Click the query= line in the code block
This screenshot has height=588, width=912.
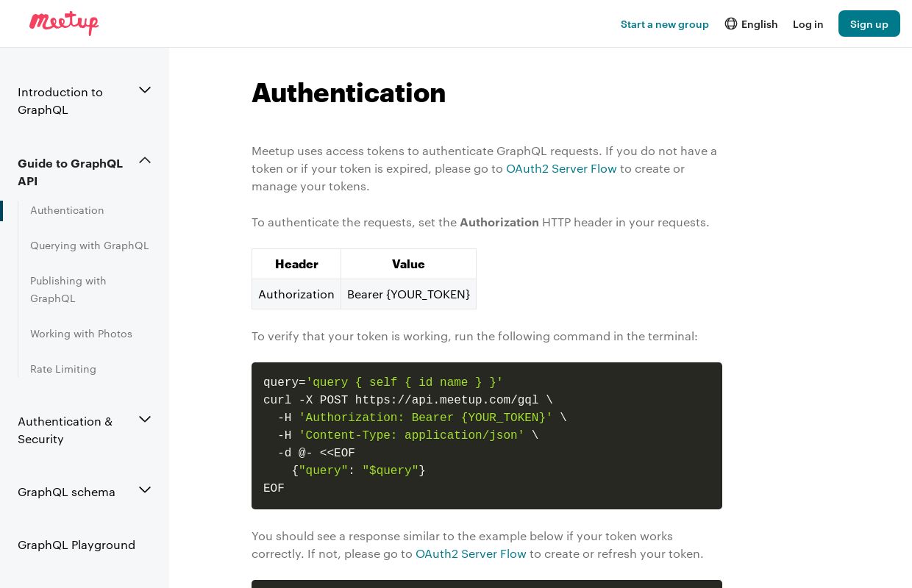coord(383,382)
